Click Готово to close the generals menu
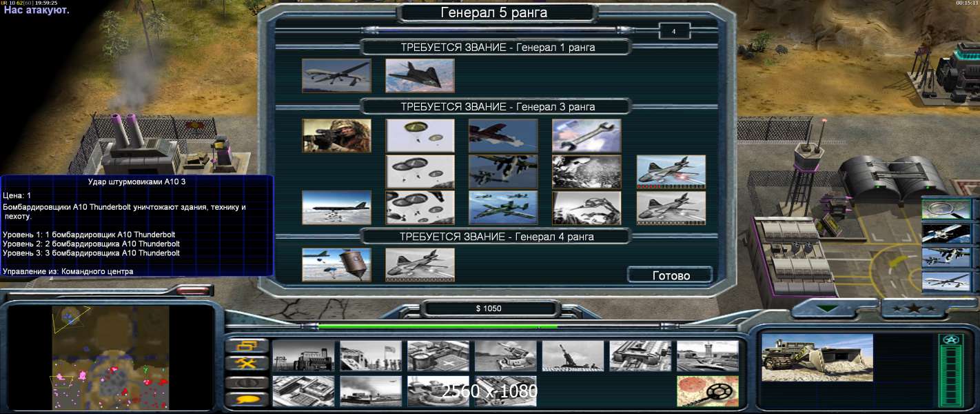Image resolution: width=980 pixels, height=414 pixels. click(671, 275)
